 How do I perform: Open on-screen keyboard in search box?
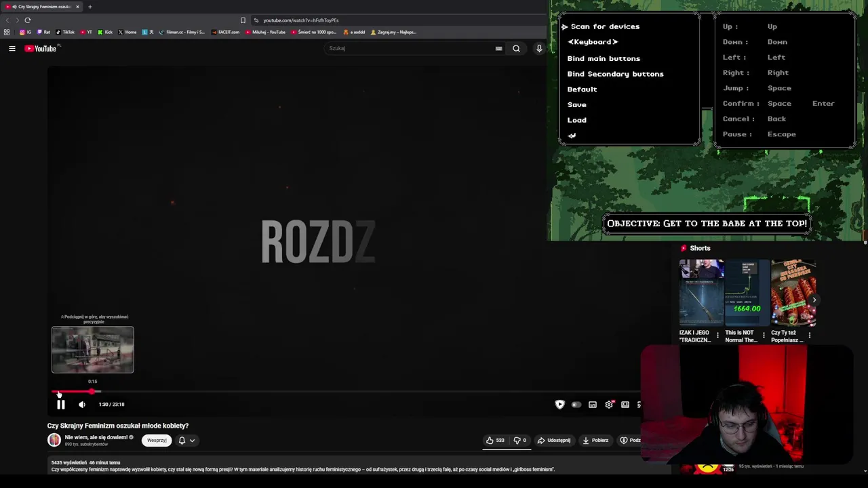498,48
